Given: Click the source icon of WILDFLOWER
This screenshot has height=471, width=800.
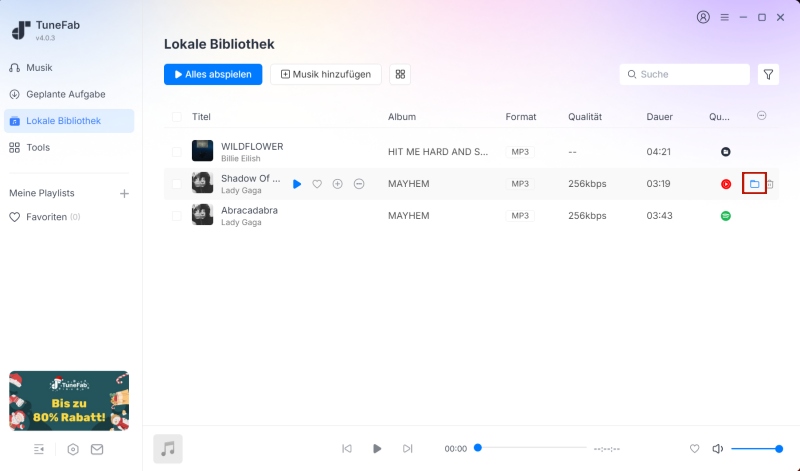Looking at the screenshot, I should 726,152.
